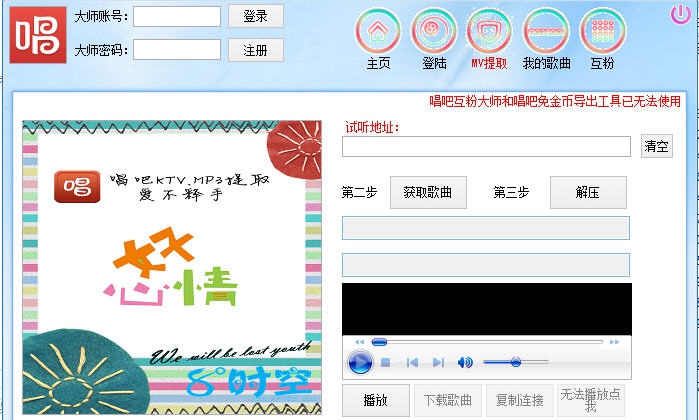Click the 解压 decompress button
This screenshot has width=699, height=420.
pyautogui.click(x=588, y=192)
